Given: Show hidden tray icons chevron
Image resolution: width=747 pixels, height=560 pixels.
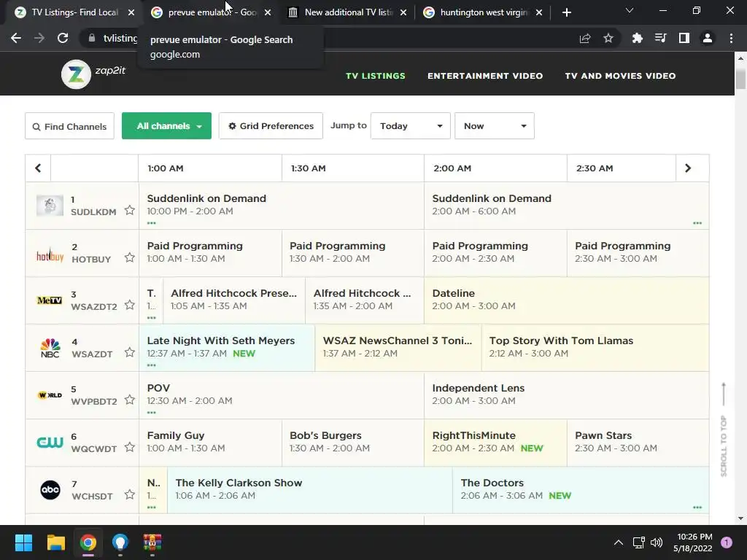Looking at the screenshot, I should click(x=619, y=542).
